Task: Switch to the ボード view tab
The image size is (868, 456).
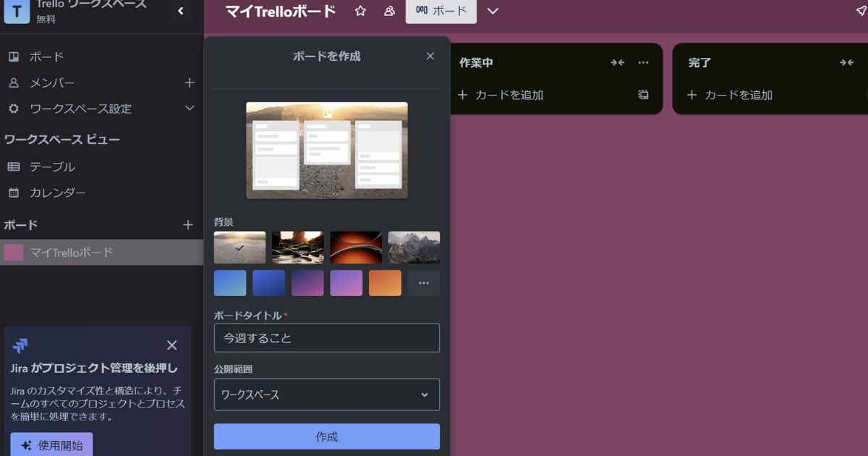Action: tap(441, 11)
